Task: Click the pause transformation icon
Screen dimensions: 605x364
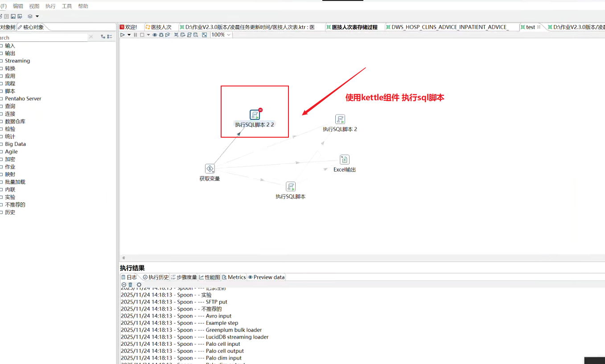Action: tap(136, 35)
